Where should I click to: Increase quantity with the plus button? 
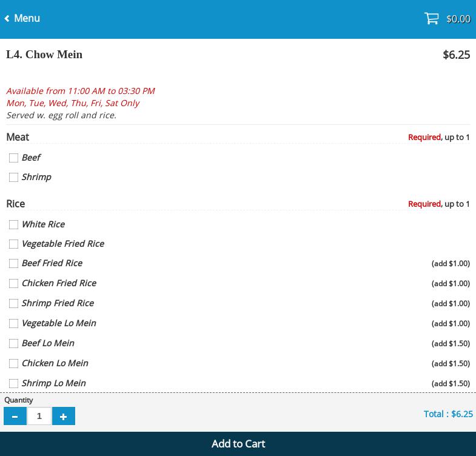[x=64, y=416]
